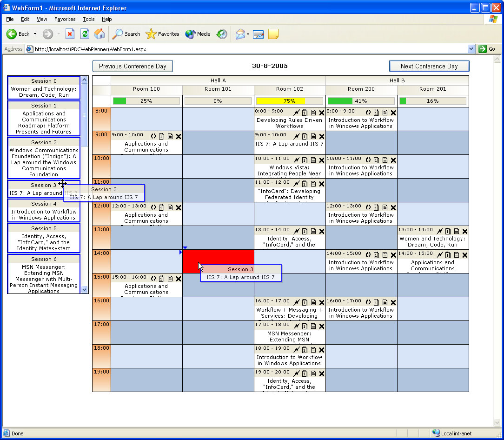The image size is (504, 440).
Task: Remove the 9:00 - 10:00 Room 100 session
Action: (179, 136)
